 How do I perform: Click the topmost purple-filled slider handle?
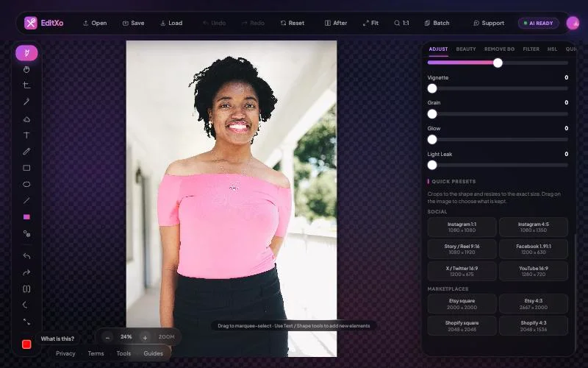tap(498, 63)
